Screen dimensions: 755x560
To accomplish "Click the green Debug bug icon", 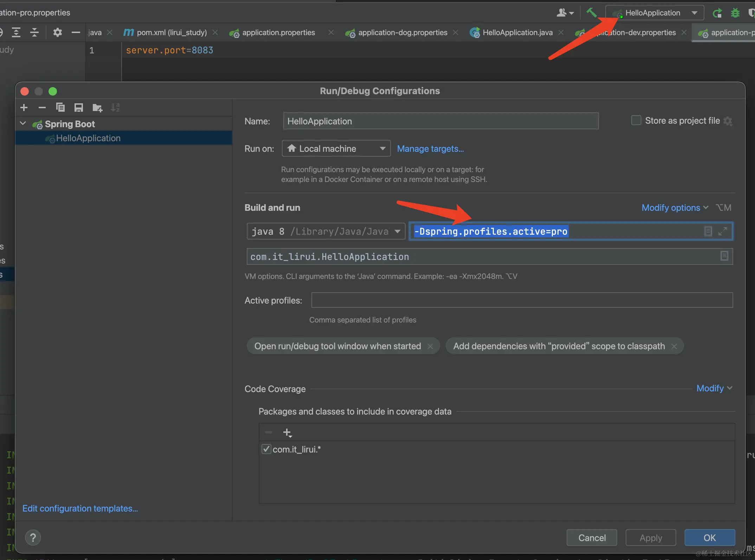I will point(735,13).
